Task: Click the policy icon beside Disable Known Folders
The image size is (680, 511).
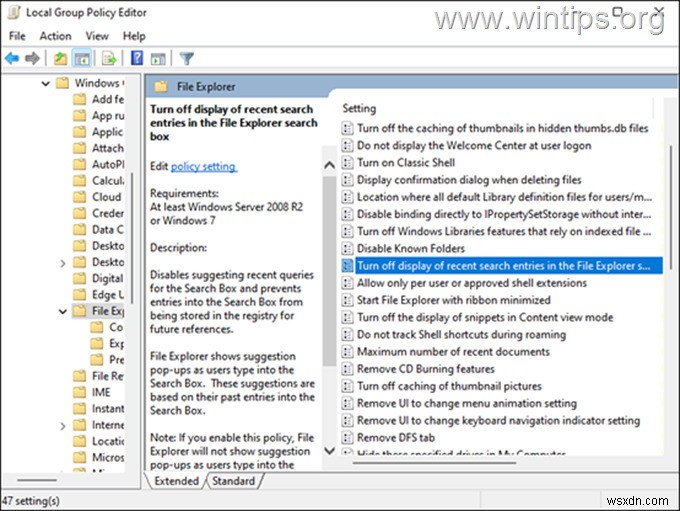Action: 347,249
